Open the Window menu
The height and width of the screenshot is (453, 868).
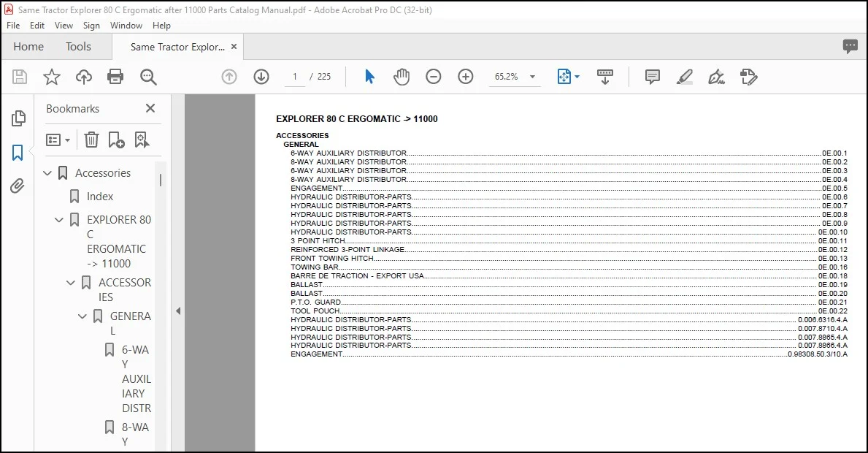(126, 26)
